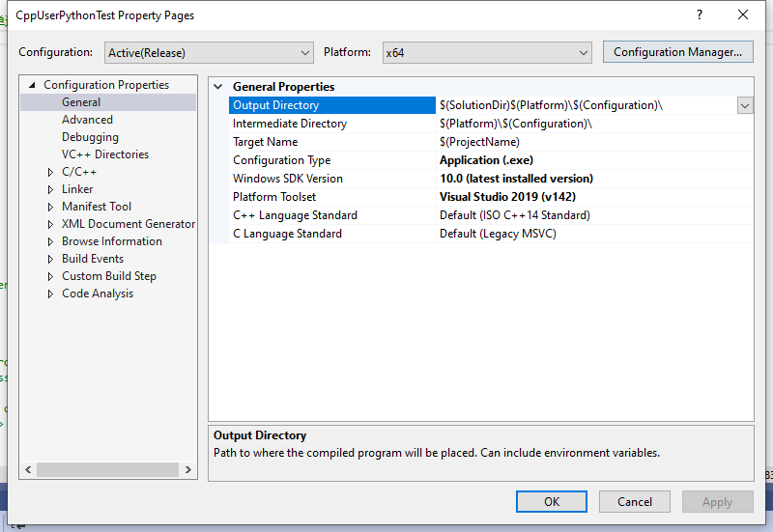Select the Custom Build Step tree label
Screen dimensions: 773x532
coord(109,276)
